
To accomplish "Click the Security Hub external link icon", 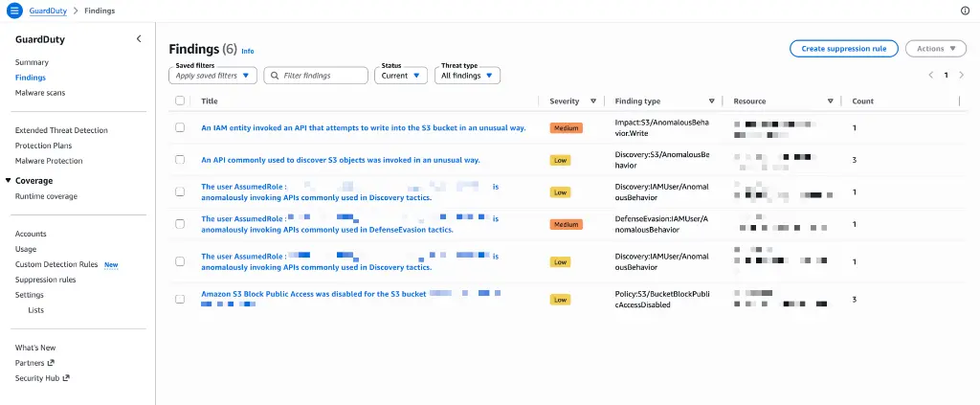I will 66,377.
